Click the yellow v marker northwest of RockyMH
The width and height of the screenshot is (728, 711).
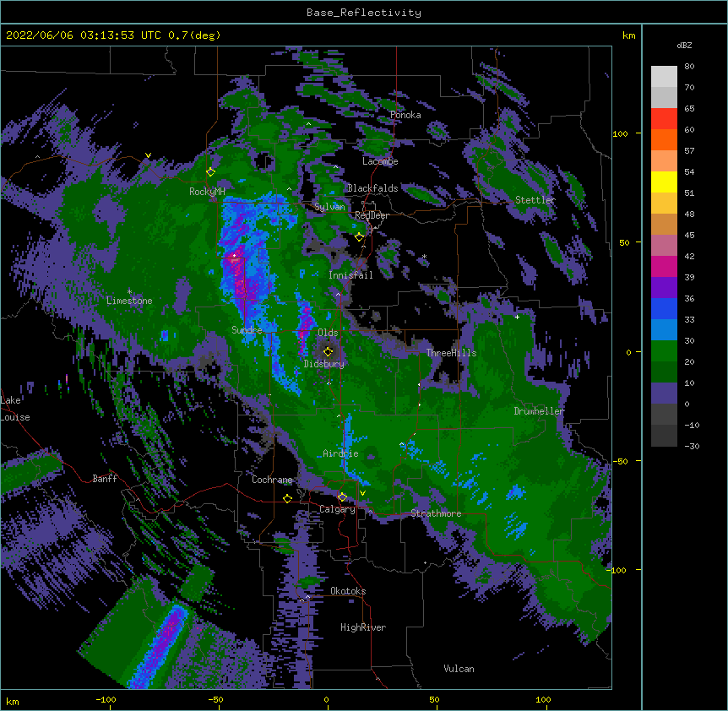click(x=148, y=155)
